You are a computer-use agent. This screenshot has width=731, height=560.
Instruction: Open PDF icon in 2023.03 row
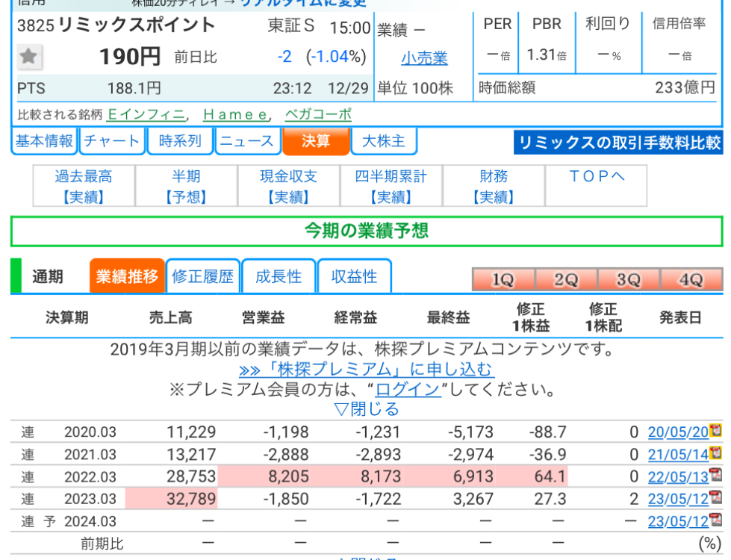click(715, 497)
